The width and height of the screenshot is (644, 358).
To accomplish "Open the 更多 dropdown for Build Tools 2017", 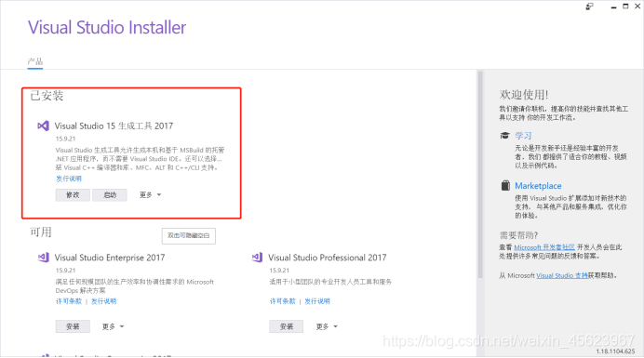I will (150, 194).
